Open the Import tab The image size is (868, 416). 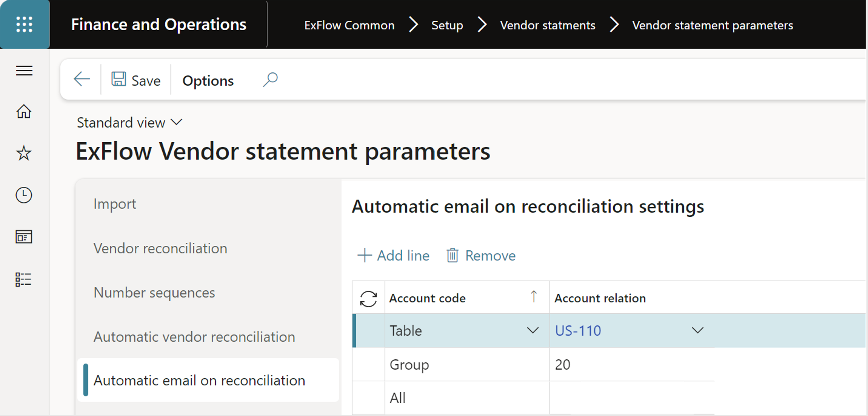115,204
